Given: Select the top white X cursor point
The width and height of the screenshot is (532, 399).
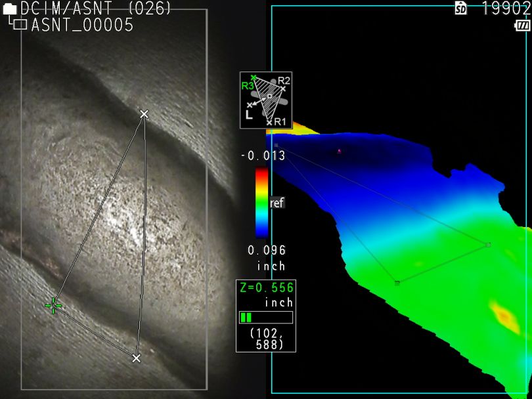Looking at the screenshot, I should tap(144, 114).
